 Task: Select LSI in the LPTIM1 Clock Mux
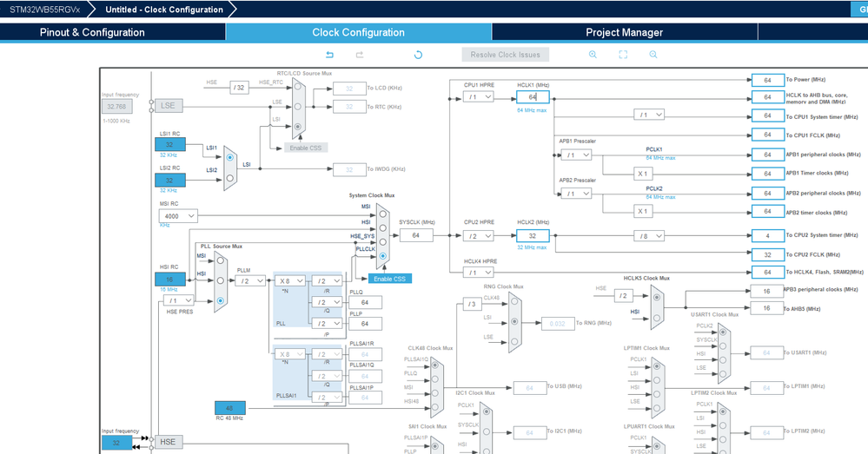pyautogui.click(x=657, y=379)
